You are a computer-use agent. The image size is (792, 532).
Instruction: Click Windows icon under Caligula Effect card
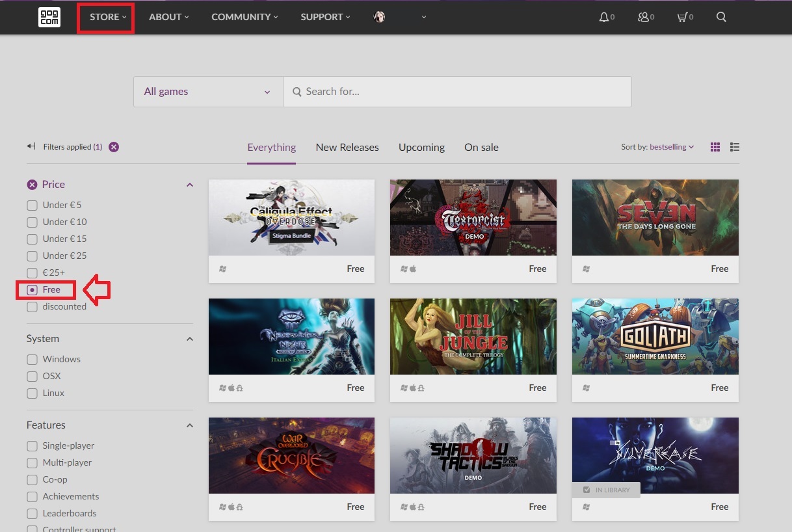(223, 269)
